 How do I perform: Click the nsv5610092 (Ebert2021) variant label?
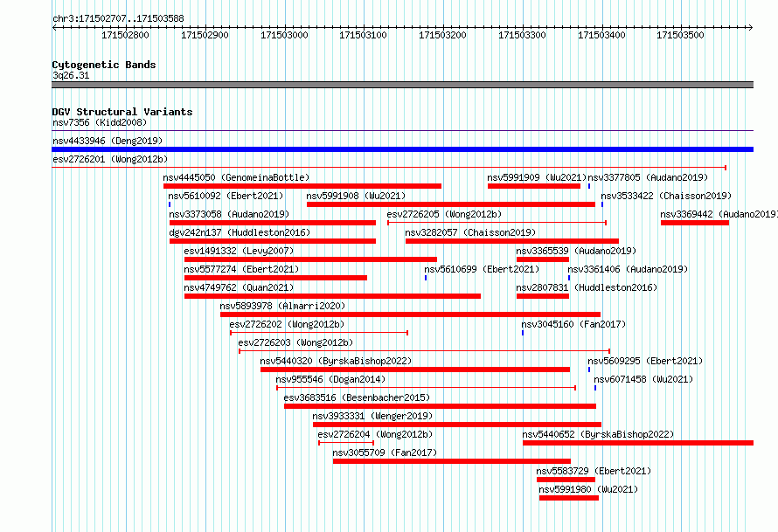[x=226, y=196]
